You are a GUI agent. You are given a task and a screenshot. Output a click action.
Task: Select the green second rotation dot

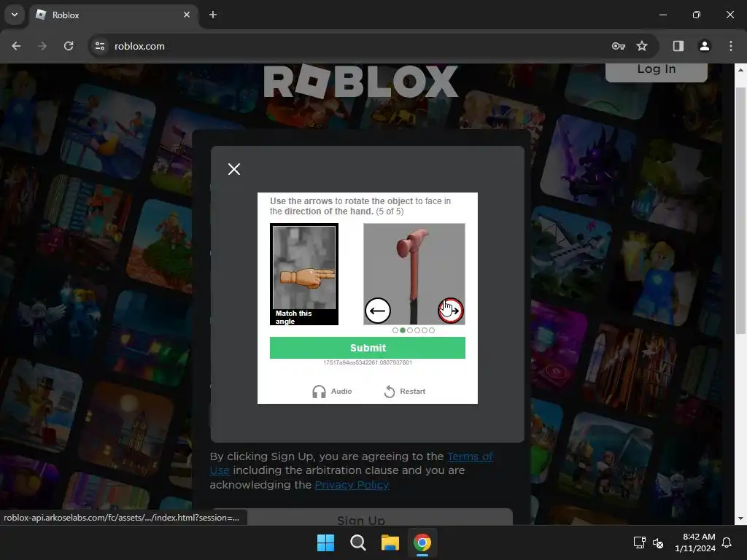pos(403,330)
